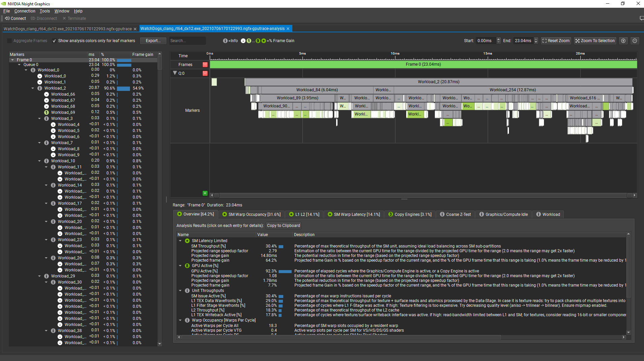
Task: Click Copy to Clipboard button
Action: coord(284,226)
